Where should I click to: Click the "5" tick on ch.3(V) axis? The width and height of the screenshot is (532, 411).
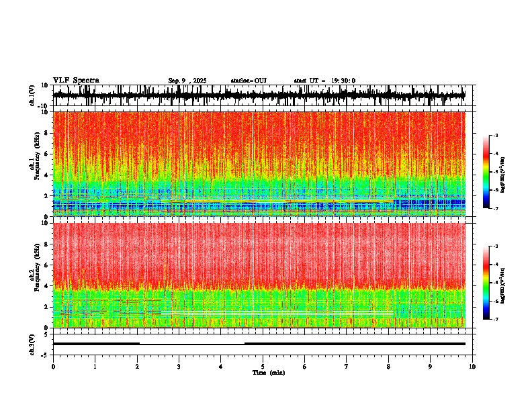pyautogui.click(x=46, y=334)
